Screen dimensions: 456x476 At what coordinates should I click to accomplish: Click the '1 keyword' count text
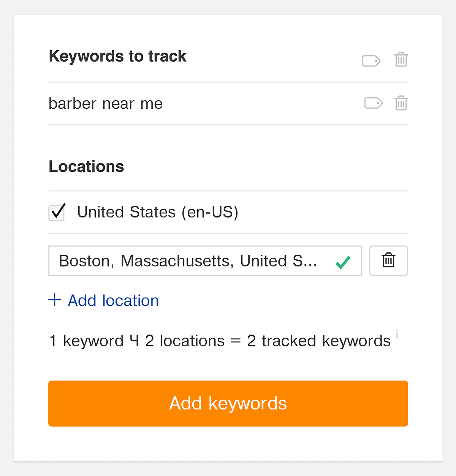[87, 341]
